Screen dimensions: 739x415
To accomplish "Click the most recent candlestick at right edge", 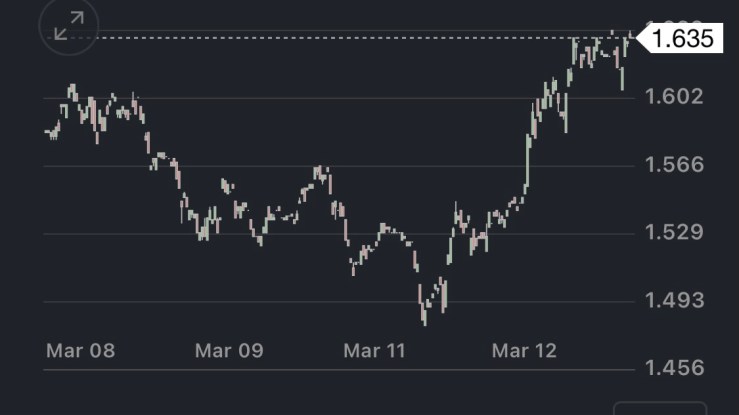I will [x=630, y=38].
